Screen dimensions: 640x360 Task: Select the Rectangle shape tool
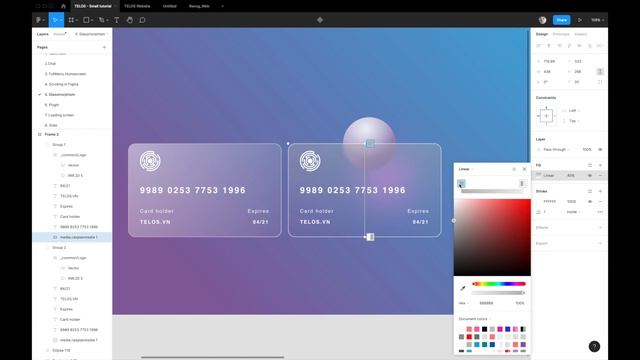point(87,20)
